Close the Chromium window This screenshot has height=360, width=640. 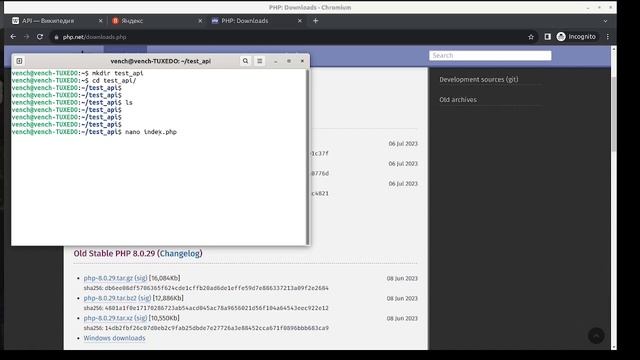pyautogui.click(x=611, y=7)
